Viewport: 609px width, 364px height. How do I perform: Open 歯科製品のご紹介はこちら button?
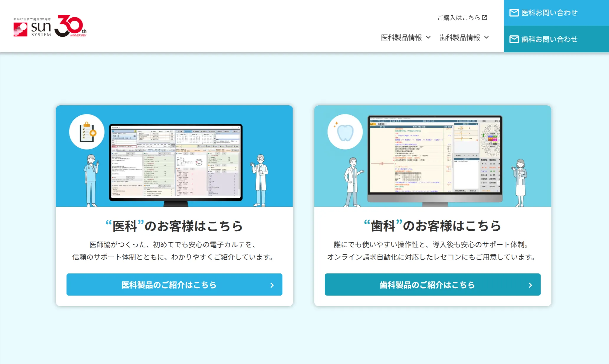427,285
